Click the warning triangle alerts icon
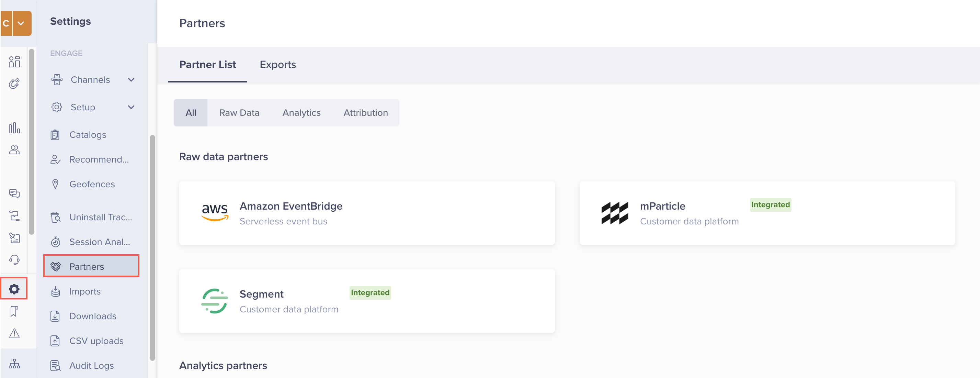 [x=14, y=333]
